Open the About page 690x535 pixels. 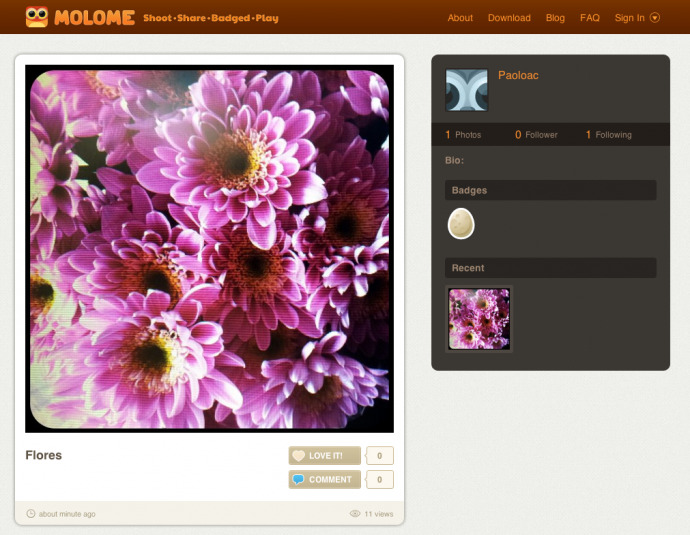pos(460,18)
